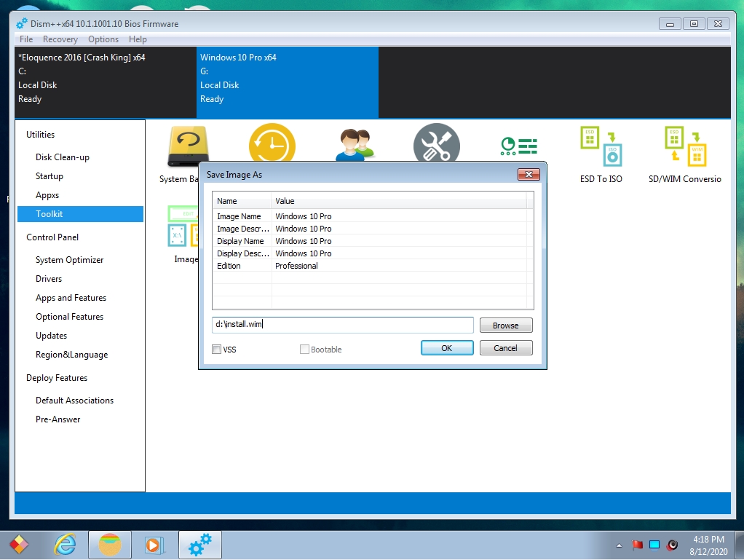
Task: Open the media player taskbar icon
Action: pos(154,545)
